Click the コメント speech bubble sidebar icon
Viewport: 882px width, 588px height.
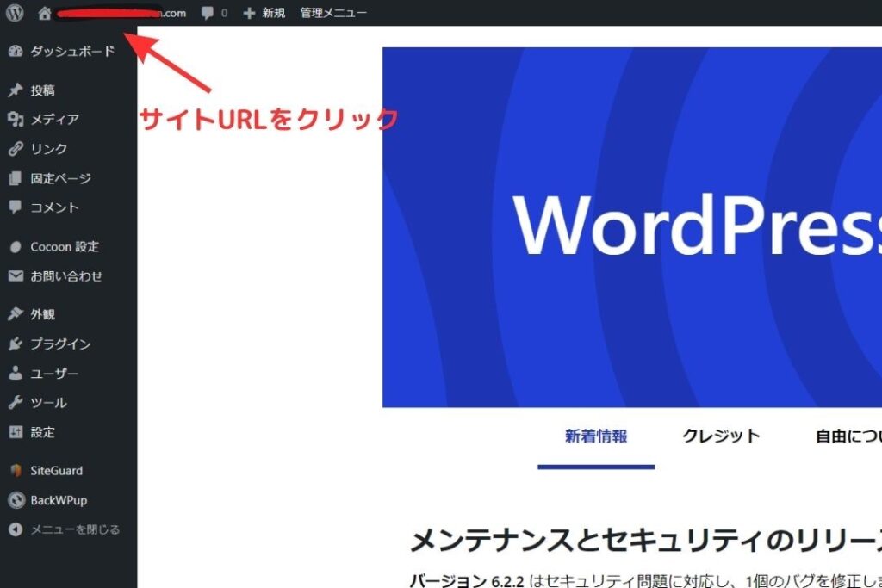[x=16, y=207]
